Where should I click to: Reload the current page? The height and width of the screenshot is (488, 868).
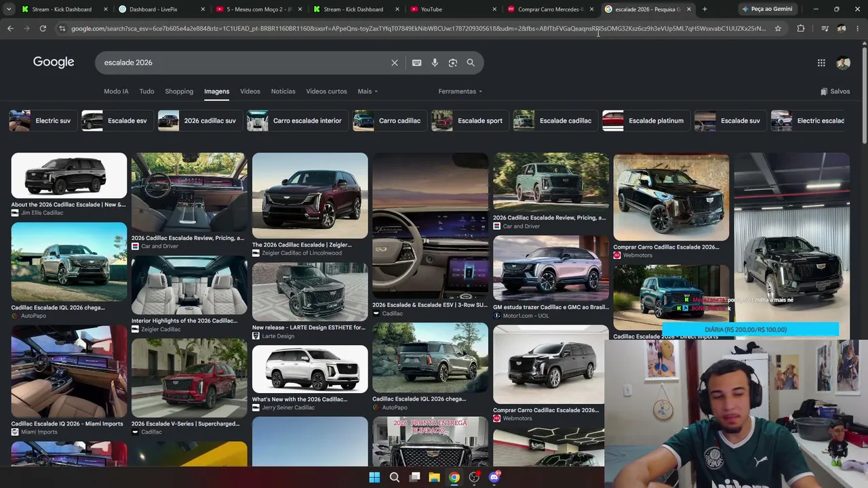[x=43, y=28]
